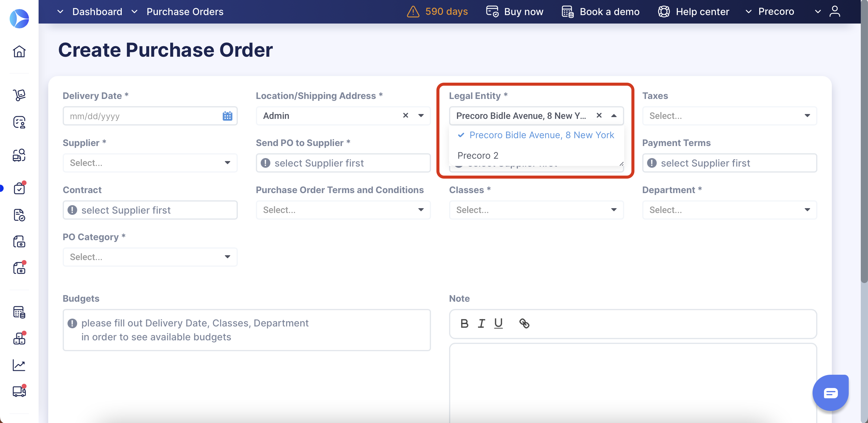Open the chat widget bubble
The width and height of the screenshot is (868, 423).
[x=830, y=393]
